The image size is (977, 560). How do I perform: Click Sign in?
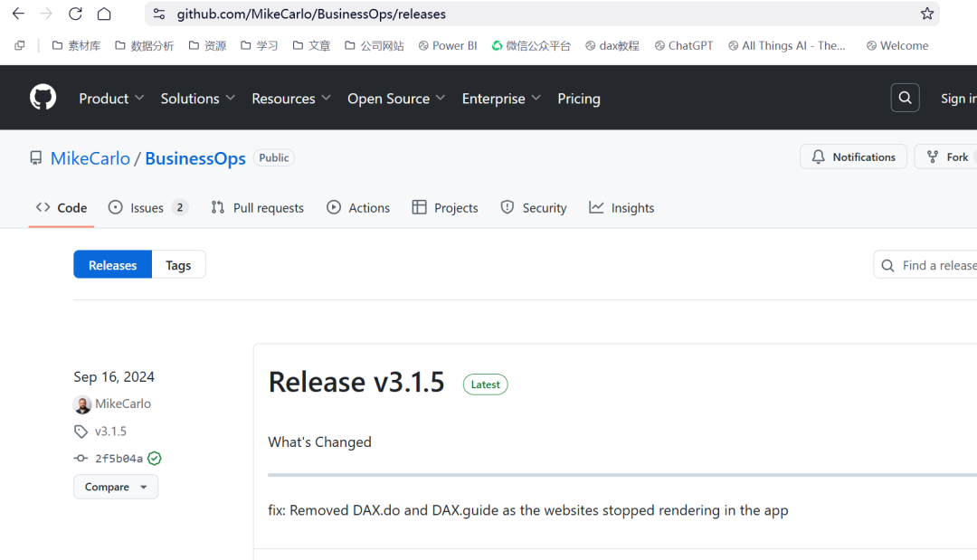pyautogui.click(x=958, y=99)
